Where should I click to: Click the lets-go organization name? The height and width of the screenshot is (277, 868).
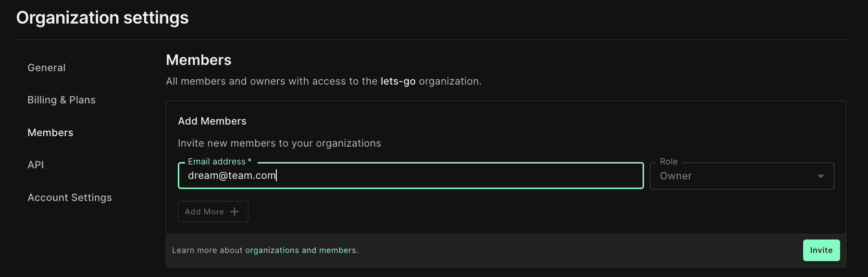point(398,81)
